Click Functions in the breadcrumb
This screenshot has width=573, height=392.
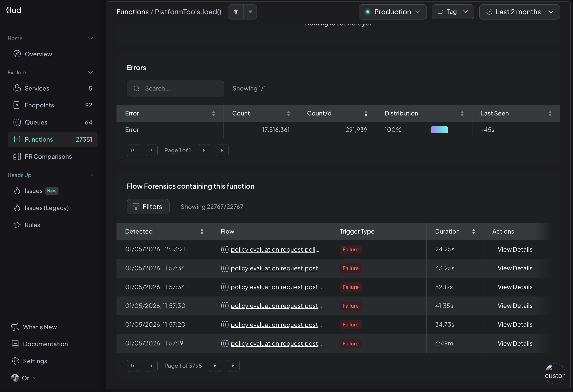[132, 12]
